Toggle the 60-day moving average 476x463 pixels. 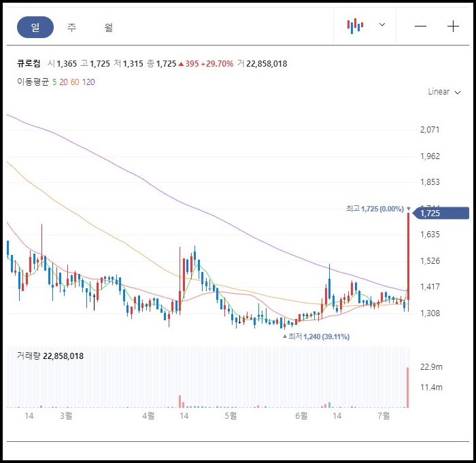(75, 82)
